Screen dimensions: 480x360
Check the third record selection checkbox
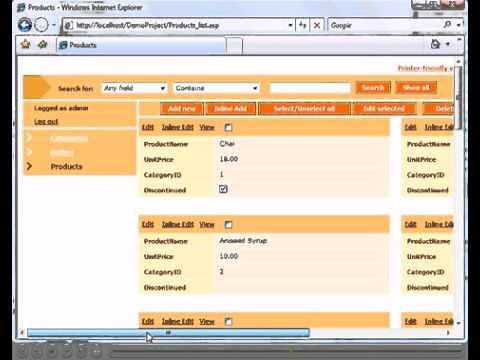point(228,321)
